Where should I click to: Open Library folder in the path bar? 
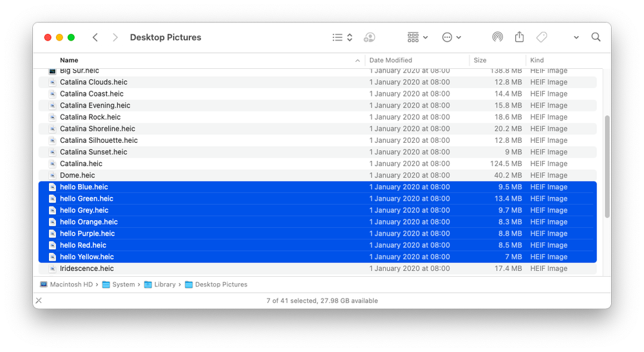(x=160, y=284)
